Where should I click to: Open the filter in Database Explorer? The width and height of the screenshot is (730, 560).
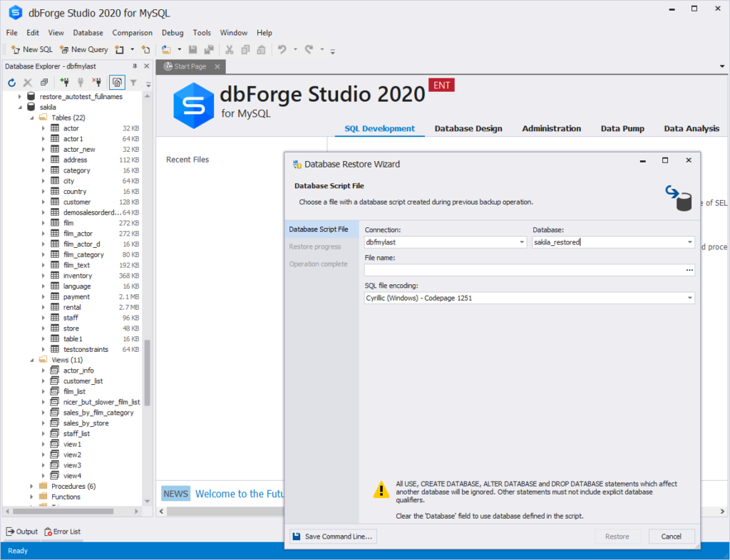click(x=133, y=82)
